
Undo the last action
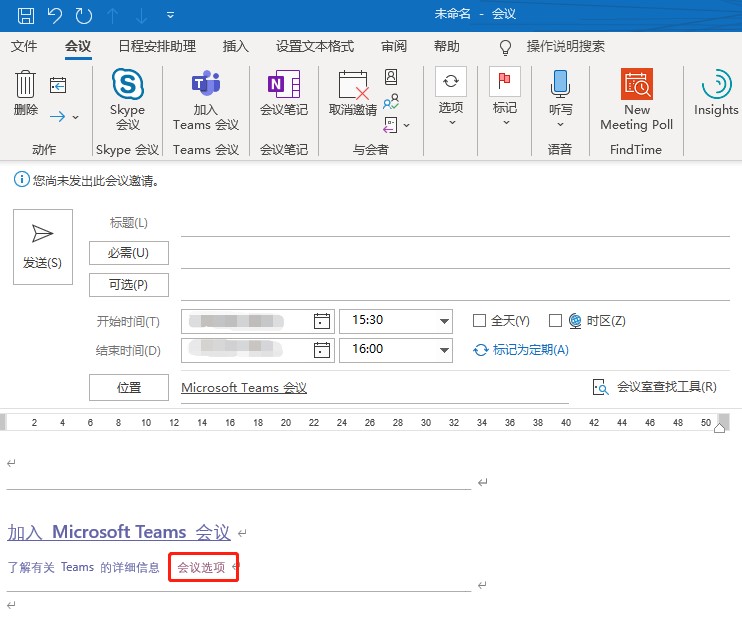55,15
